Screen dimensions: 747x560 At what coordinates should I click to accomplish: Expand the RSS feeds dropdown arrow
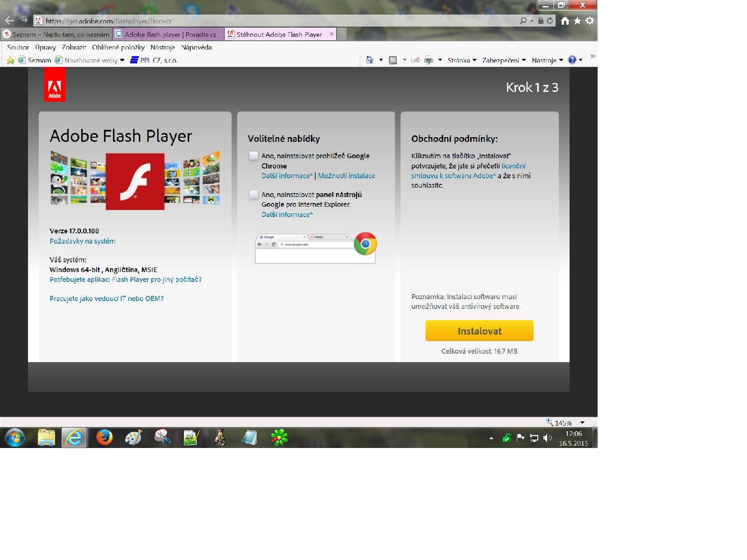404,60
